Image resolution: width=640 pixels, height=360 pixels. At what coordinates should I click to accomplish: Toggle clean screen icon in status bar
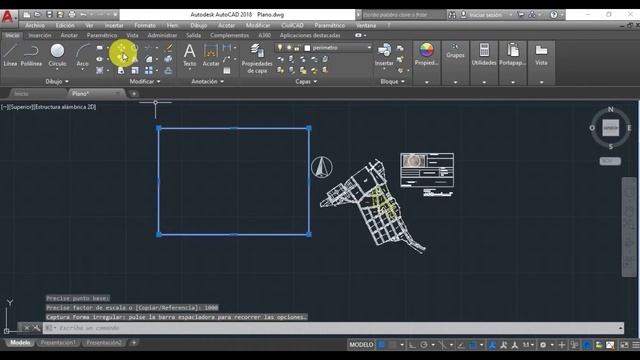coord(624,345)
